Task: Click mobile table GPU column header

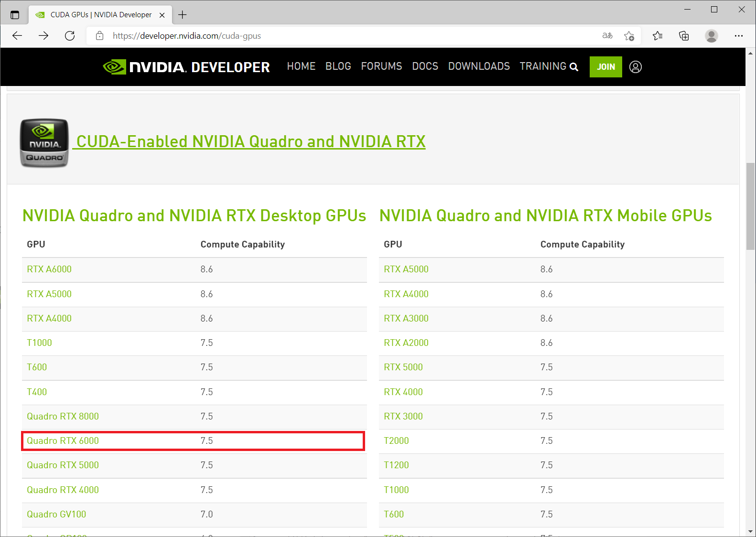Action: (393, 244)
